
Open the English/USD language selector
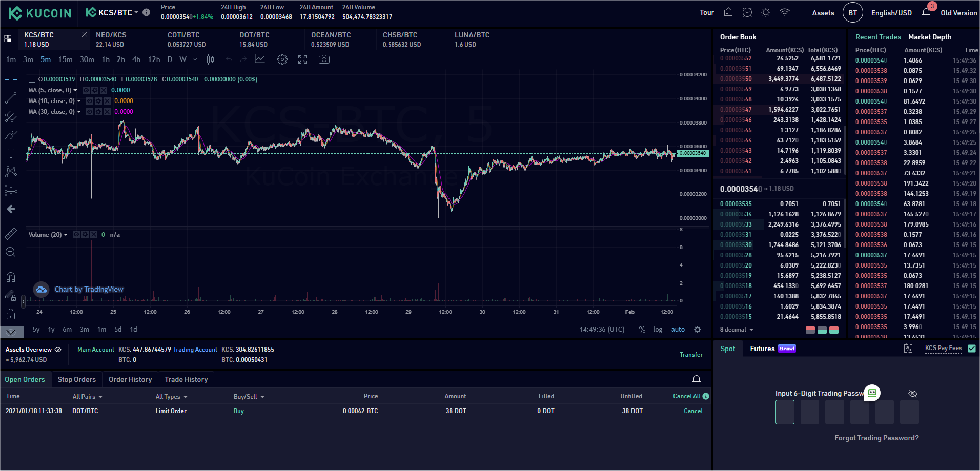(x=891, y=13)
